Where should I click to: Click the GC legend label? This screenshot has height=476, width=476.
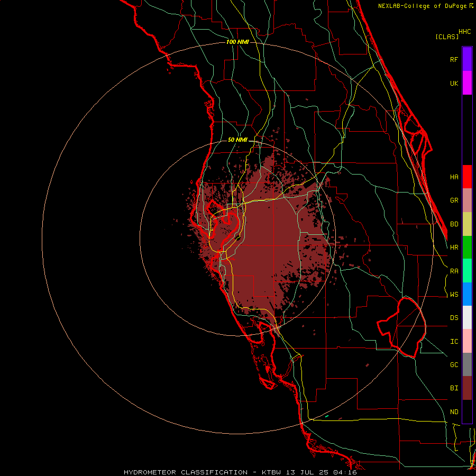tap(454, 365)
